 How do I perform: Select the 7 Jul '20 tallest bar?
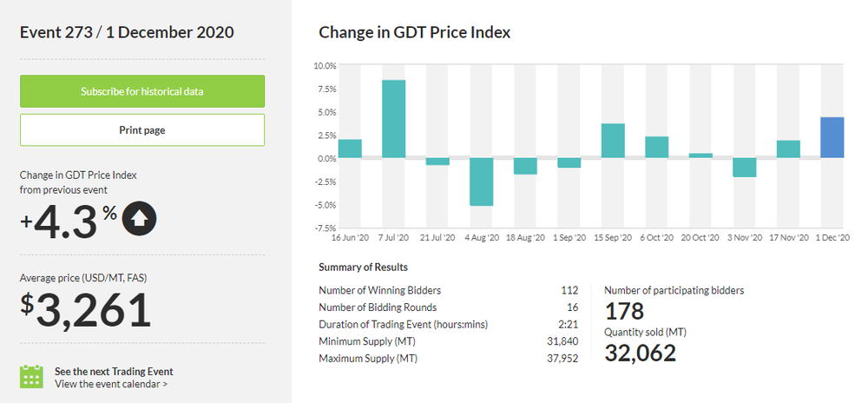tap(394, 119)
